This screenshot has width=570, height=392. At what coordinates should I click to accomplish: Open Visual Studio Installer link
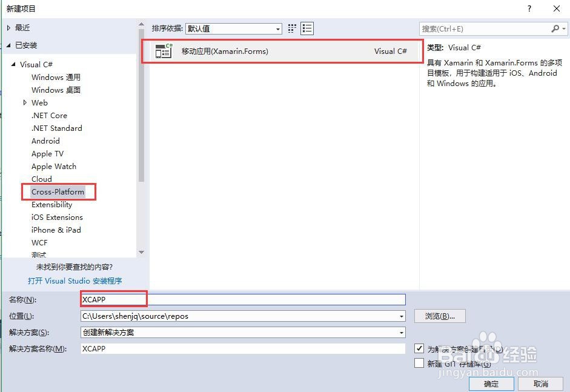[75, 281]
